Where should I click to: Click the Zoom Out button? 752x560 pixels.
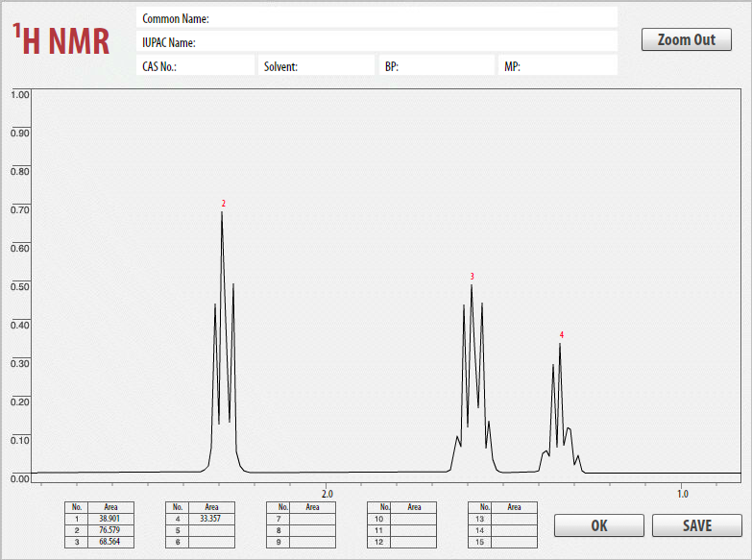pos(687,39)
